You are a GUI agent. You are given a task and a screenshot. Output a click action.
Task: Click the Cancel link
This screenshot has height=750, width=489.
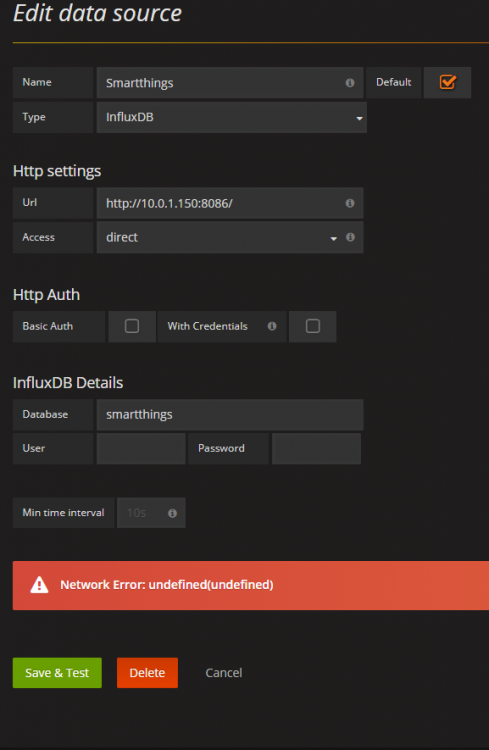[x=224, y=673]
